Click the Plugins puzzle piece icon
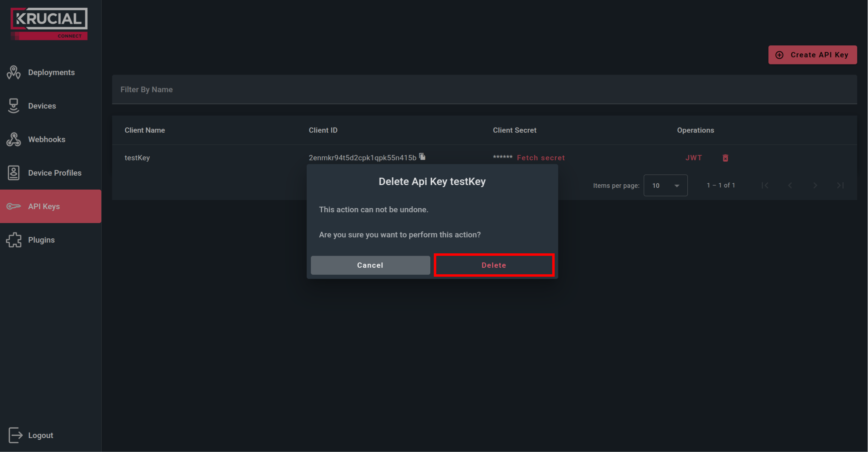Viewport: 868px width, 452px height. pyautogui.click(x=14, y=240)
